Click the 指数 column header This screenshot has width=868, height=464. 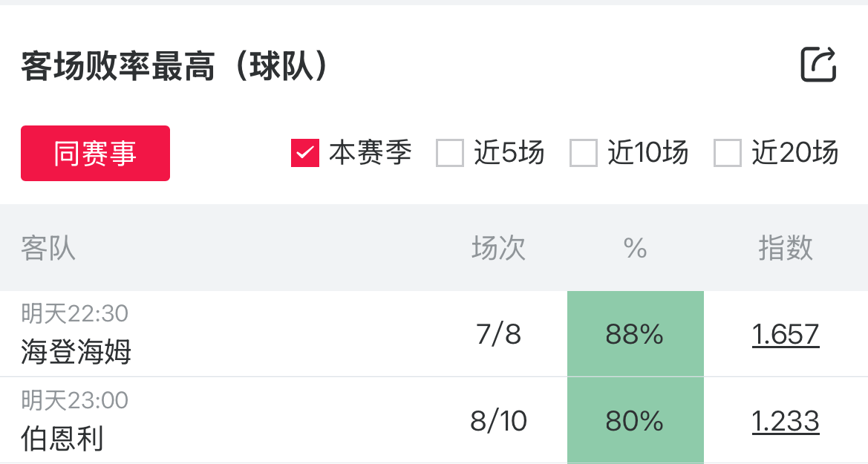tap(786, 248)
